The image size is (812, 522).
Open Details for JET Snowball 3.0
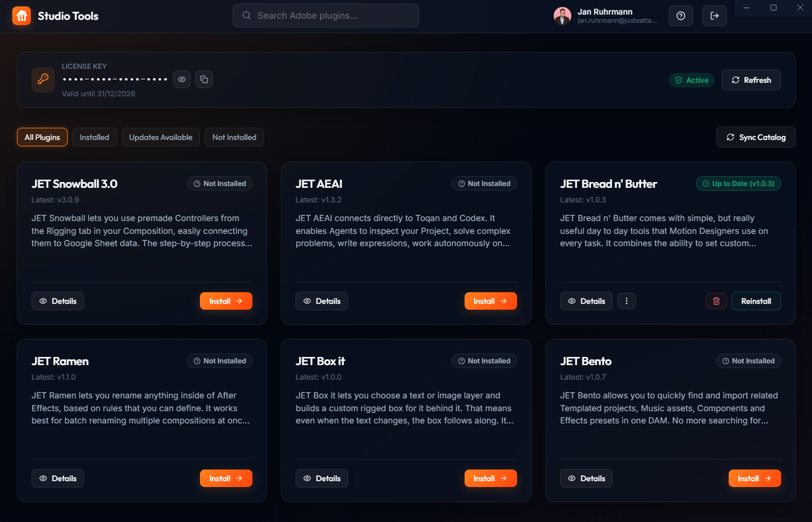click(x=58, y=301)
